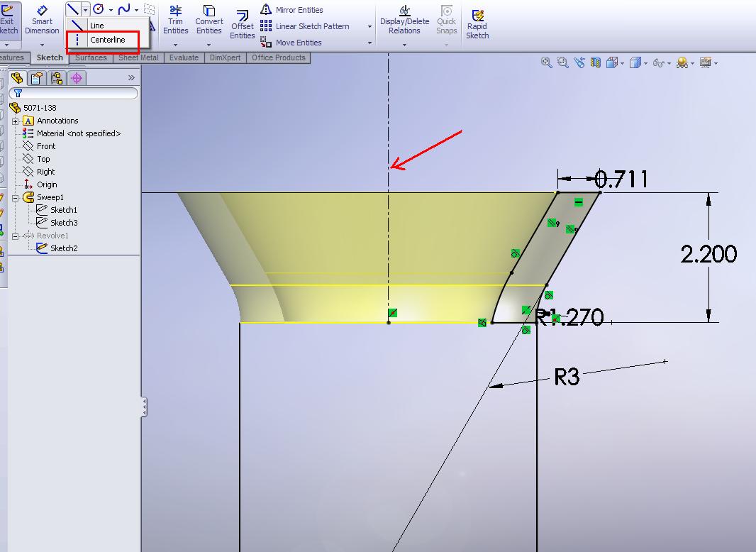Open the Move Entities dropdown arrow
Viewport: 756px width, 552px height.
tap(369, 43)
